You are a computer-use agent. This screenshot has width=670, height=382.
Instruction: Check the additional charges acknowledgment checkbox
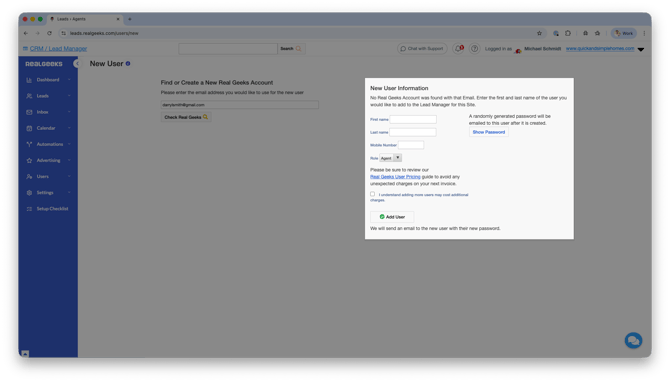point(373,194)
